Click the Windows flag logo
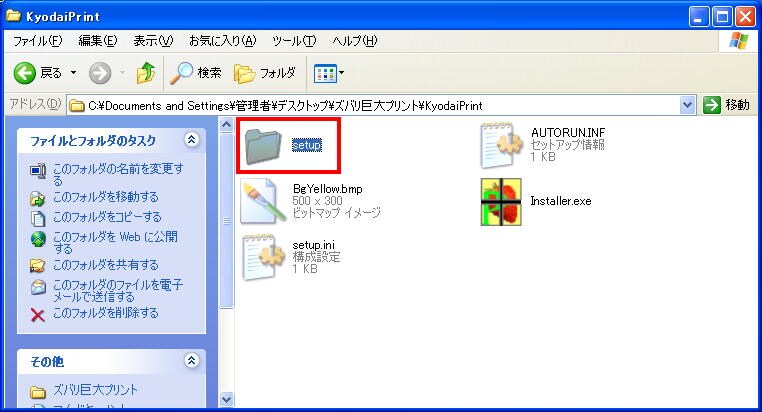 [x=739, y=41]
